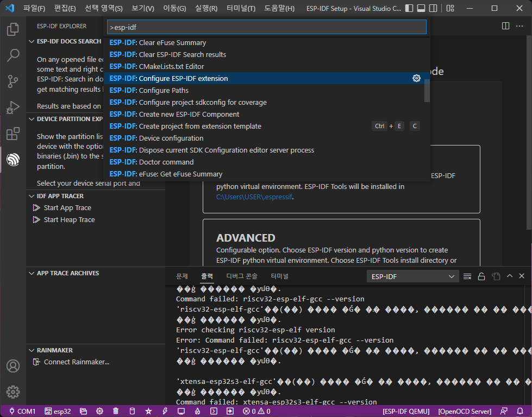Toggle primary side bar layout button
This screenshot has height=417, width=532.
(x=410, y=8)
